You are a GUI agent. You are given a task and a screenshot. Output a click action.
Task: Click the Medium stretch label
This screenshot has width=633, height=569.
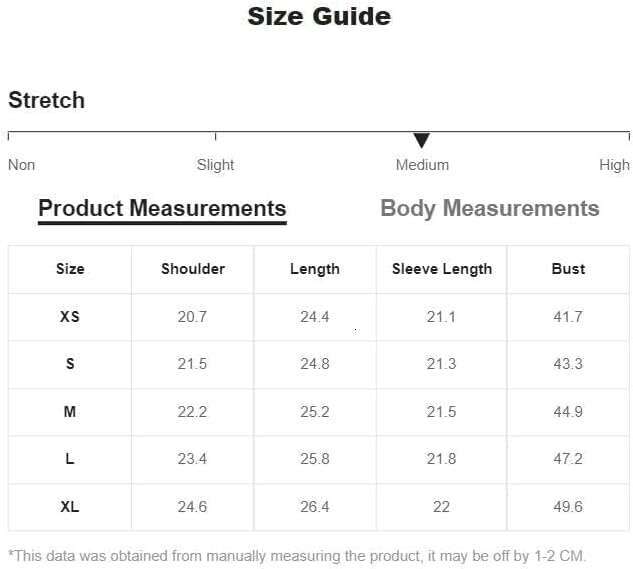pyautogui.click(x=422, y=165)
